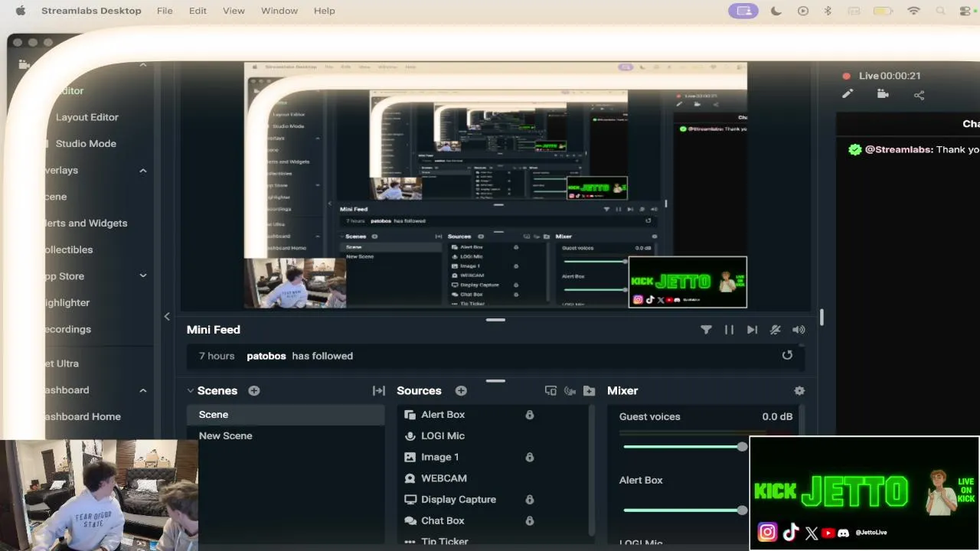Click the Alert Box source type icon
The width and height of the screenshot is (980, 551).
(x=410, y=415)
